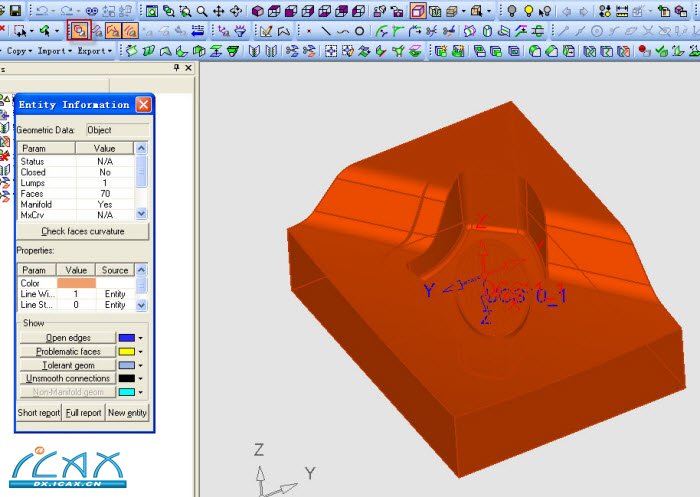Select the four-arrow pan view tool
The height and width of the screenshot is (497, 700).
218,11
